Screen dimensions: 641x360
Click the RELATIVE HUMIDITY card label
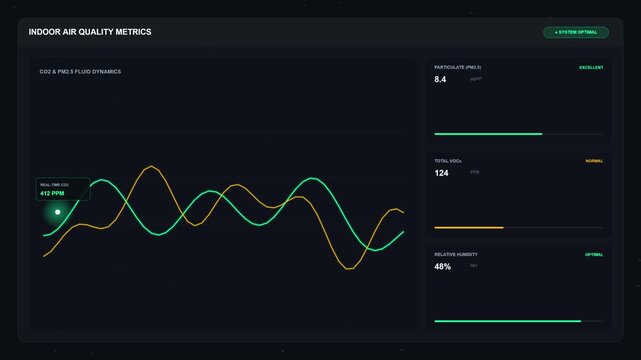point(456,255)
